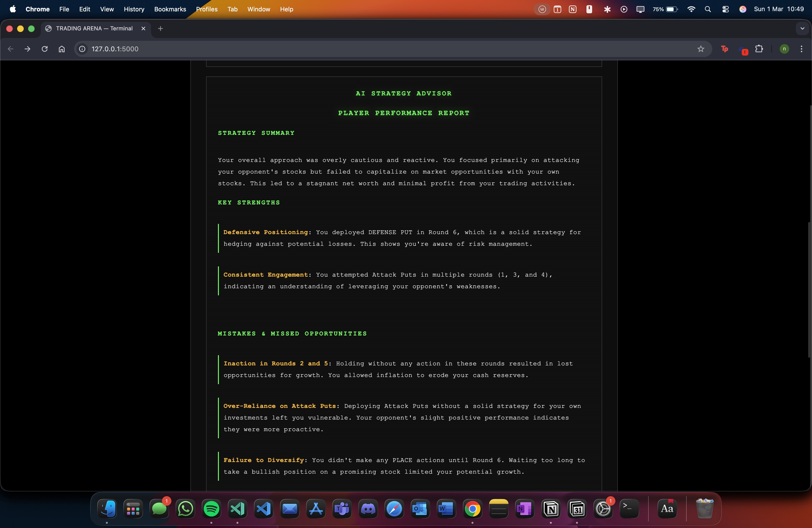
Task: Click the browser home button
Action: tap(61, 49)
